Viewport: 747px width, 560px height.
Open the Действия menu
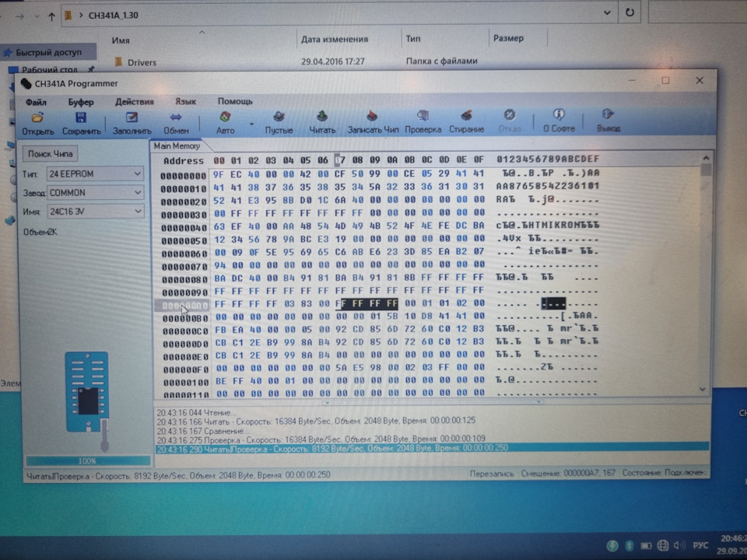[135, 101]
